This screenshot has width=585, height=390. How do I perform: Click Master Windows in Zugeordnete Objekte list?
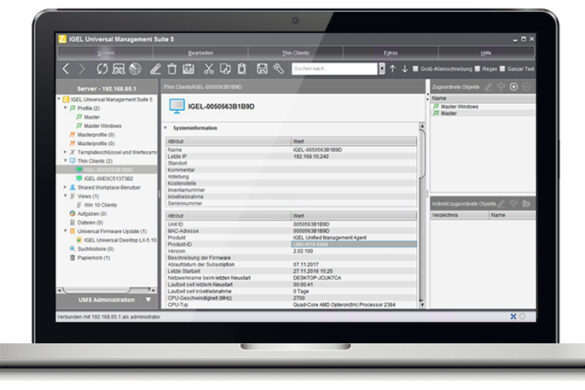(x=459, y=107)
